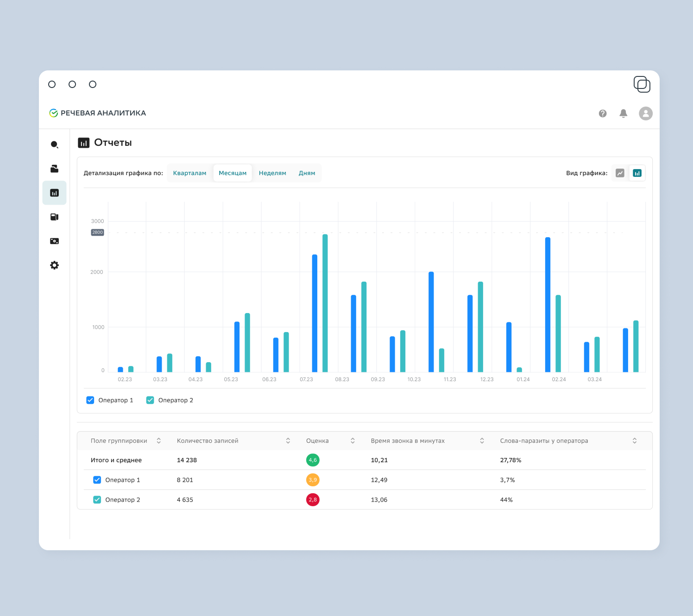Screen dimensions: 693x616
Task: Click the Речевая Аналитика logo link
Action: click(x=98, y=113)
